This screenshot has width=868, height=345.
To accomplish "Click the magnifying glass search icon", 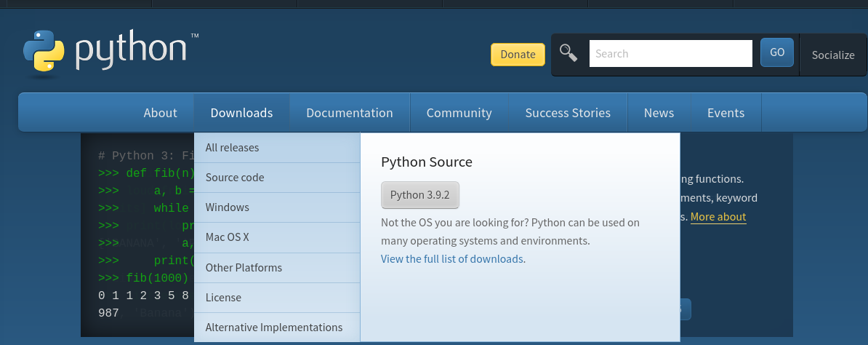I will (568, 53).
